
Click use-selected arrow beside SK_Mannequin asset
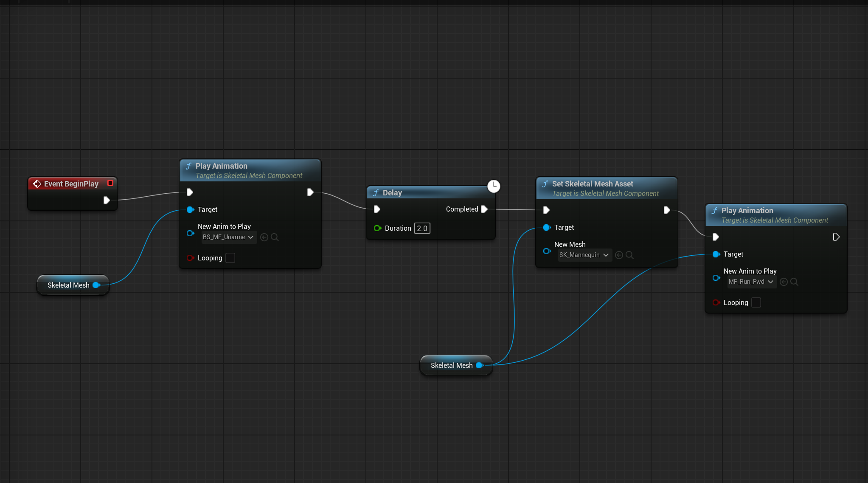[619, 255]
